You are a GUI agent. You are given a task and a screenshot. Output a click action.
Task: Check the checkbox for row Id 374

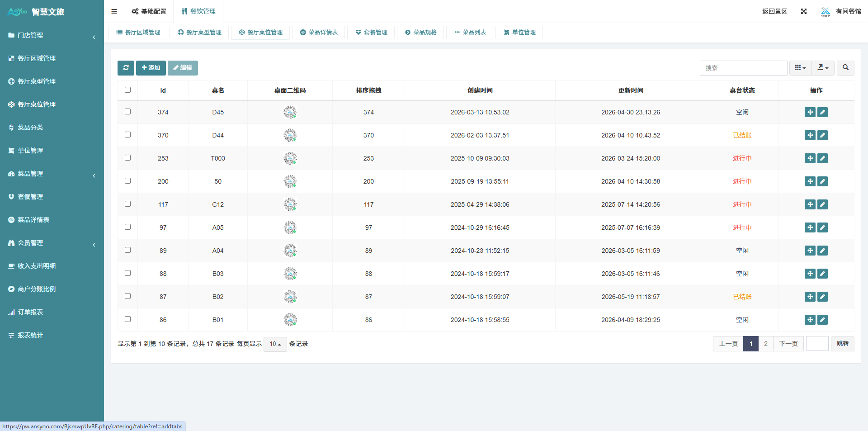(127, 112)
